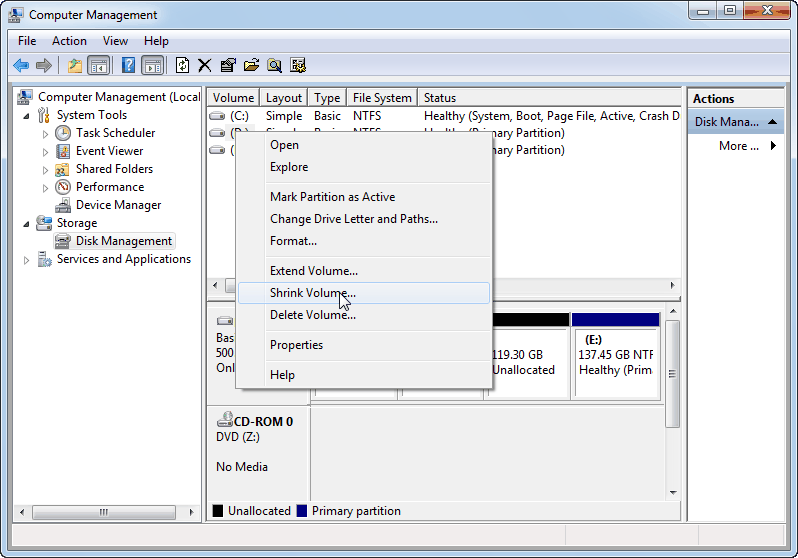This screenshot has height=558, width=798.
Task: Click the Task Scheduler clock icon
Action: point(63,133)
